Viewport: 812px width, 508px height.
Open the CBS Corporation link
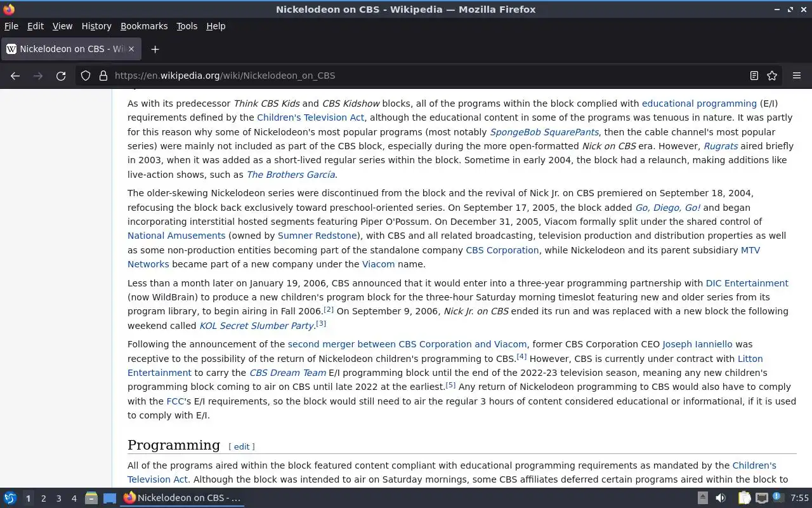(x=502, y=250)
